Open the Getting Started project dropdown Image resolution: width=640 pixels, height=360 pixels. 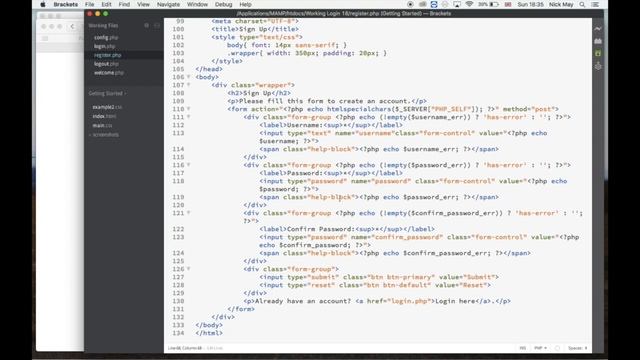click(107, 93)
